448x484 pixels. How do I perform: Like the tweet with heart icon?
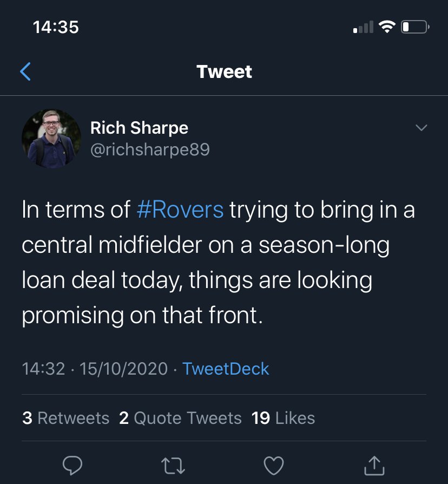pos(274,465)
